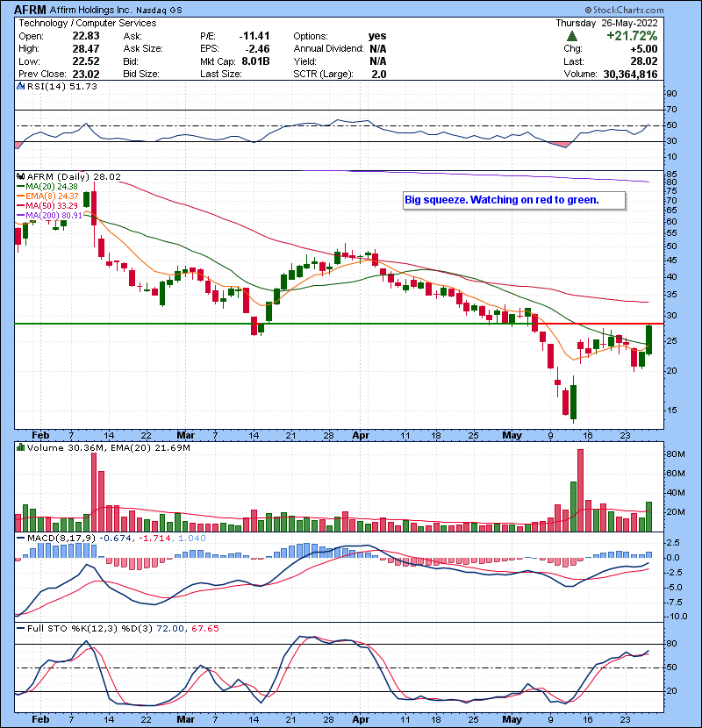Click the RSI(14) 51.73 label
This screenshot has width=702, height=728.
[x=61, y=86]
